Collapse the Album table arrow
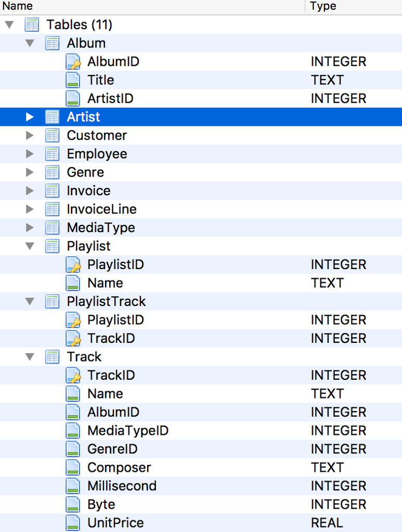402x532 pixels. [30, 43]
